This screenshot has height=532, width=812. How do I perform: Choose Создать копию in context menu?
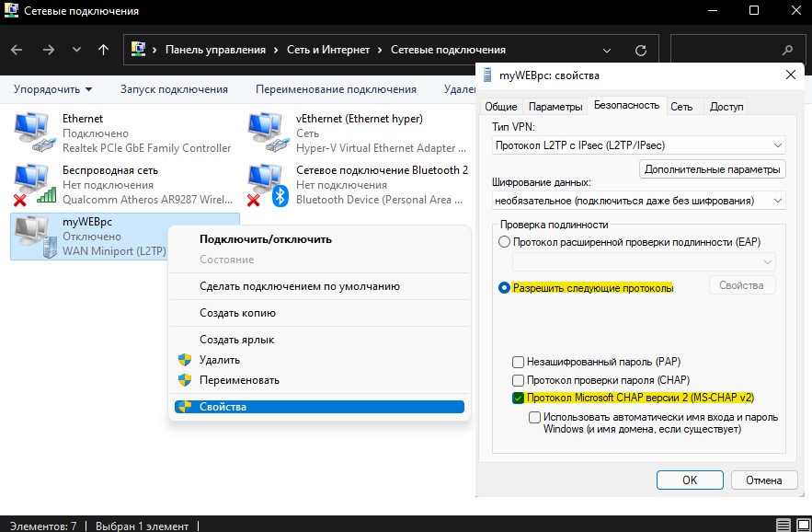[319, 313]
